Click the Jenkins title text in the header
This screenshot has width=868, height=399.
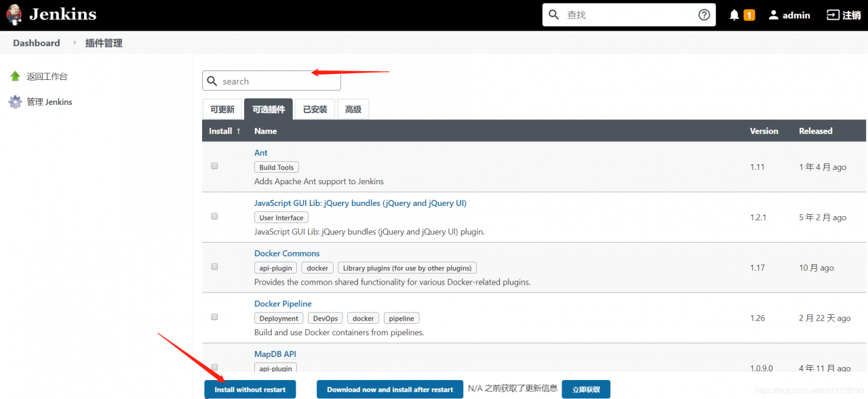click(63, 14)
